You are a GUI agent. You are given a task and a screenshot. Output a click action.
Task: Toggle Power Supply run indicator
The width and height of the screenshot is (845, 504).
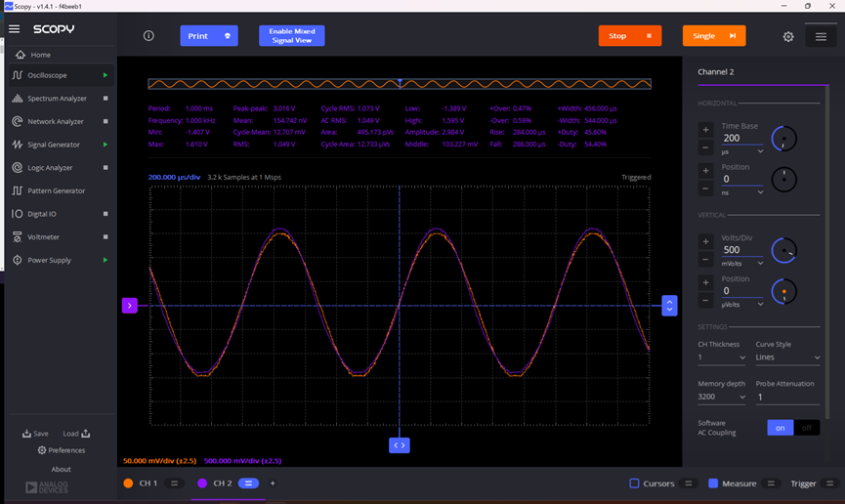pyautogui.click(x=106, y=260)
